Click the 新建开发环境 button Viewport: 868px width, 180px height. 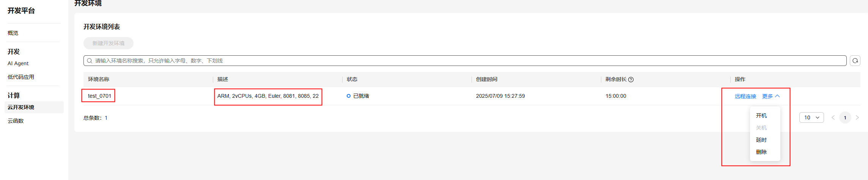[108, 43]
